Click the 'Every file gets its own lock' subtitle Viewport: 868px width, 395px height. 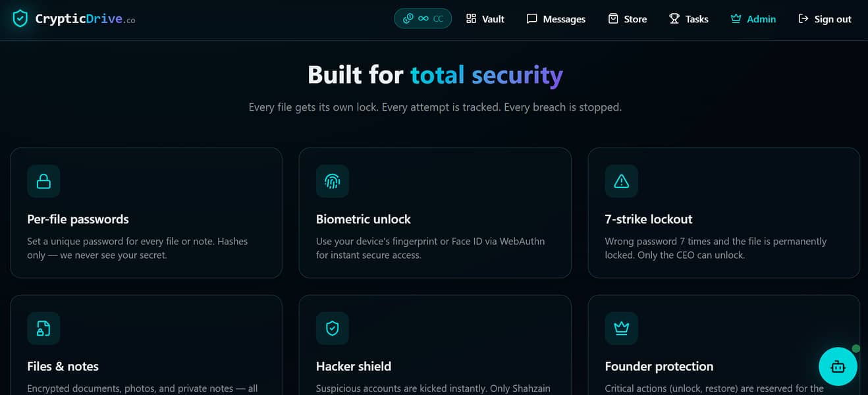click(x=435, y=107)
